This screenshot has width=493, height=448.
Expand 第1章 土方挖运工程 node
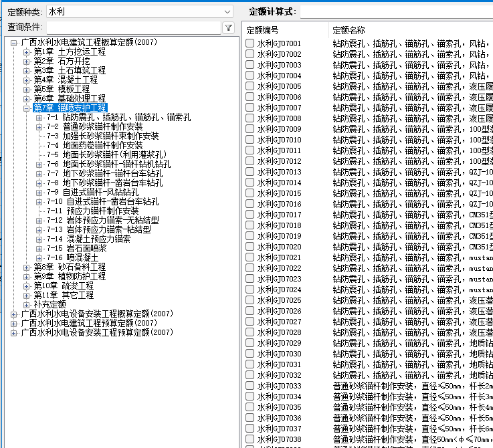[x=26, y=52]
